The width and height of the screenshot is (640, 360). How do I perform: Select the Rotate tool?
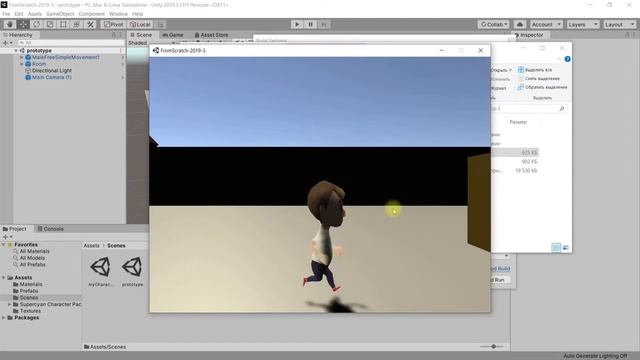pos(36,24)
